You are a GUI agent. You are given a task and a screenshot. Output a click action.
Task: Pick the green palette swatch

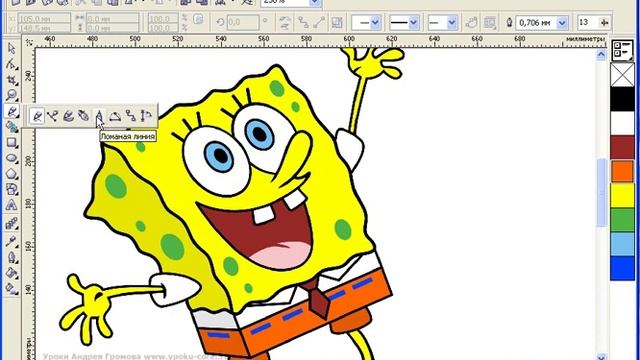(622, 220)
